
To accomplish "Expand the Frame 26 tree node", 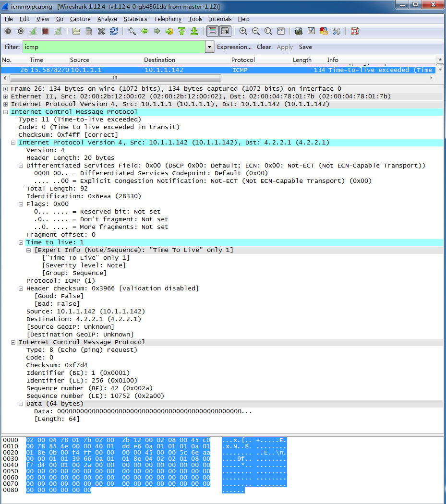I will (x=5, y=89).
